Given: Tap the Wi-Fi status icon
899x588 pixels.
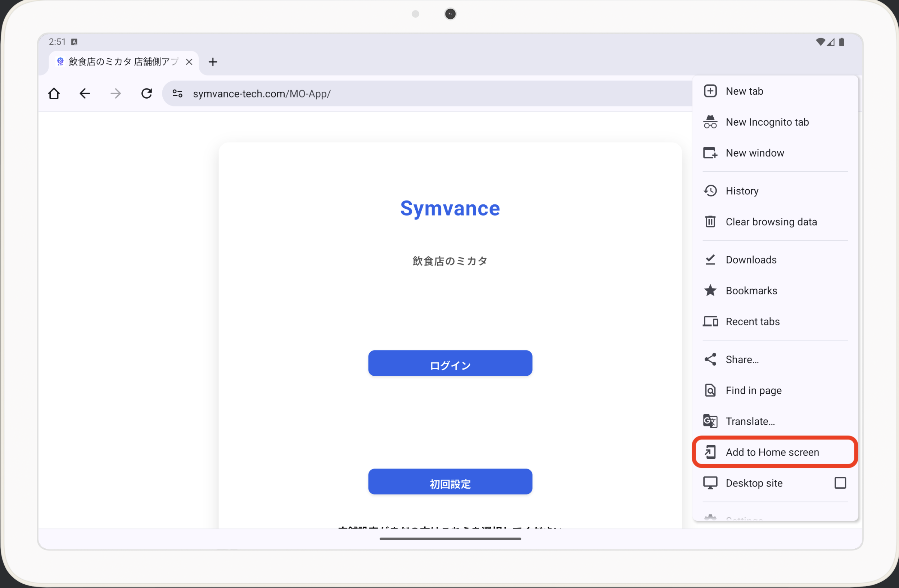Looking at the screenshot, I should [x=820, y=42].
